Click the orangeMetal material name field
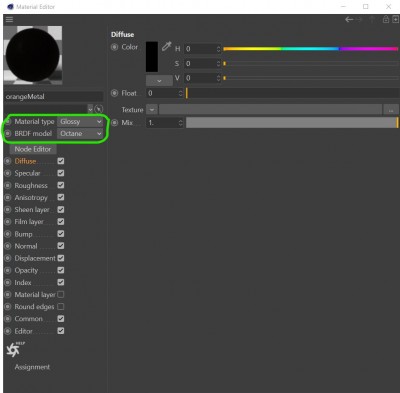Image resolution: width=400 pixels, height=393 pixels. pyautogui.click(x=53, y=97)
